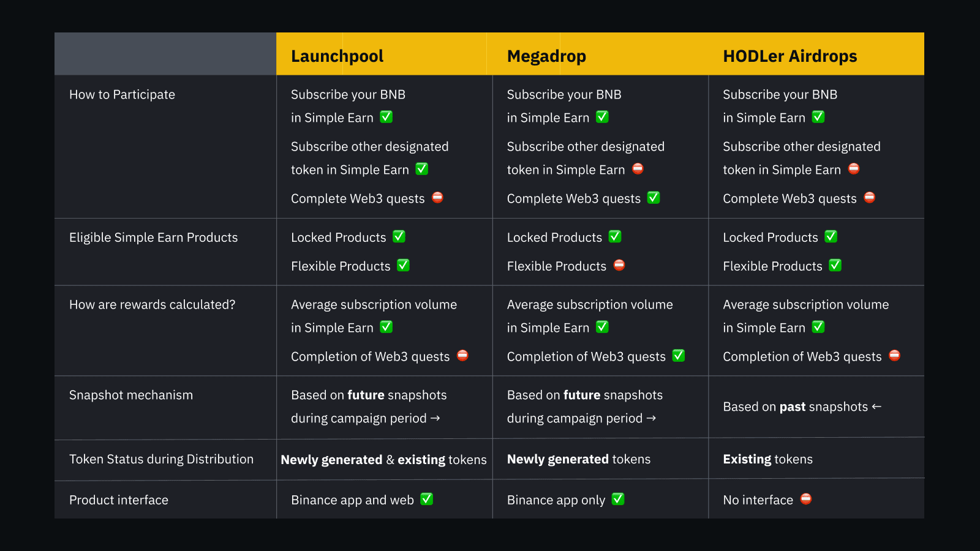The image size is (980, 551).
Task: Click green checkmark next to Binance app and web
Action: coord(427,499)
